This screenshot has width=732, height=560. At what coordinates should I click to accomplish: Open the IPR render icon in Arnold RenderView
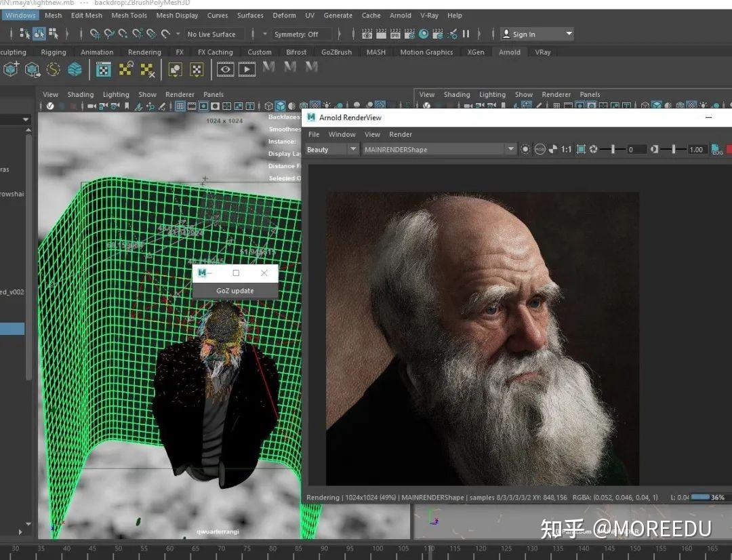point(525,149)
